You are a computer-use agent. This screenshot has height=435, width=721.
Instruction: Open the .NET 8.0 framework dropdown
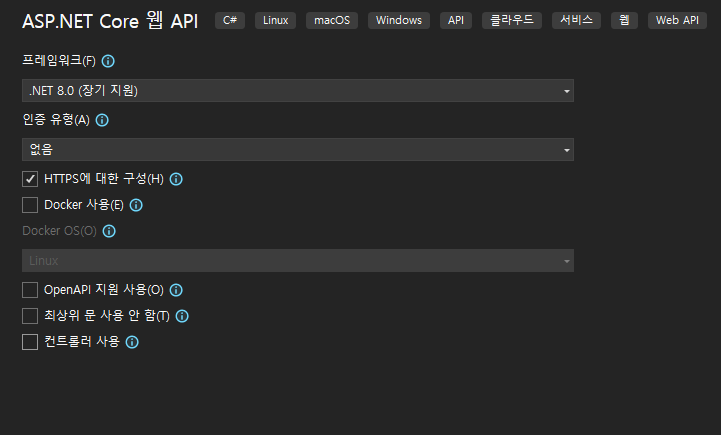coord(298,91)
